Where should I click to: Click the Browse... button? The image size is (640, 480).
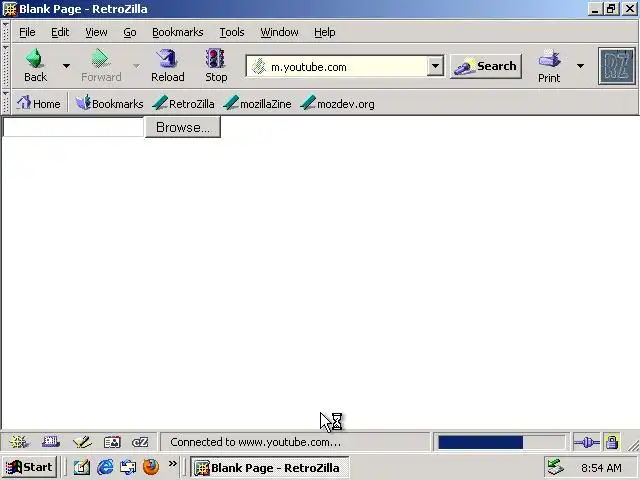click(182, 127)
